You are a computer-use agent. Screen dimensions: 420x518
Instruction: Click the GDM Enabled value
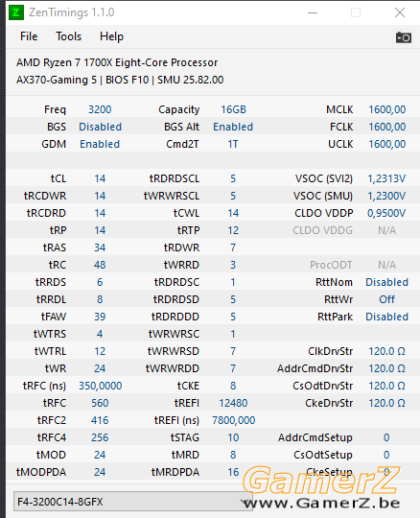click(x=100, y=144)
